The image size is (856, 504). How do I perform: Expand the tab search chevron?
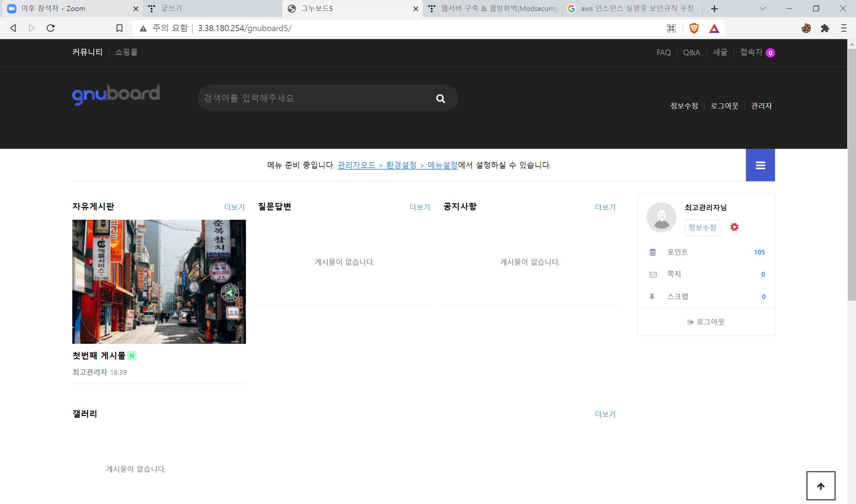762,8
